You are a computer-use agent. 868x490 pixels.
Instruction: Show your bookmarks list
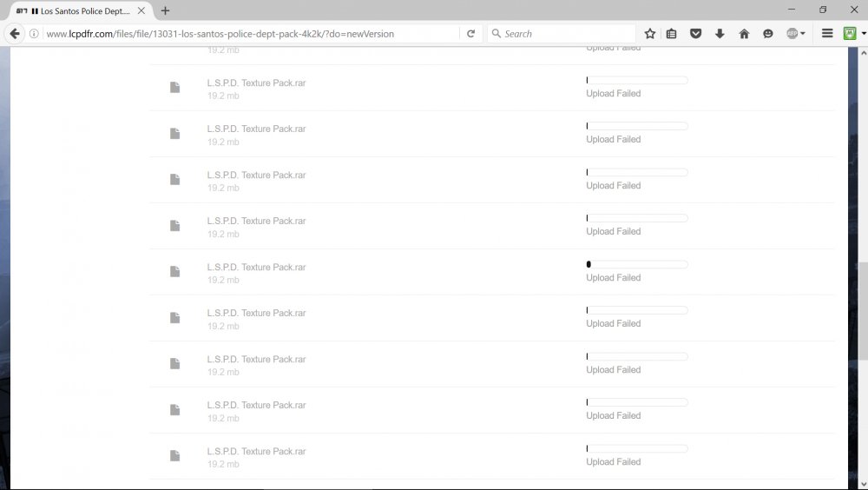pyautogui.click(x=672, y=34)
